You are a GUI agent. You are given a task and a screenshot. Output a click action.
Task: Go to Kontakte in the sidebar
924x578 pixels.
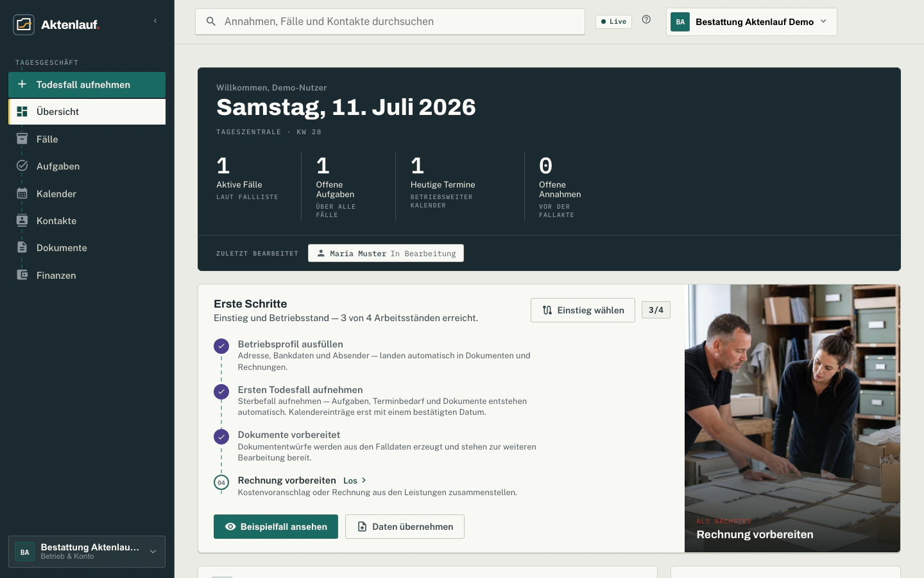(x=87, y=220)
